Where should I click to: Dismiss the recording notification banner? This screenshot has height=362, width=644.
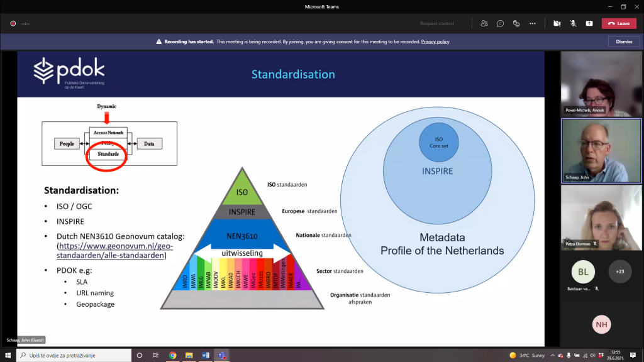click(623, 41)
